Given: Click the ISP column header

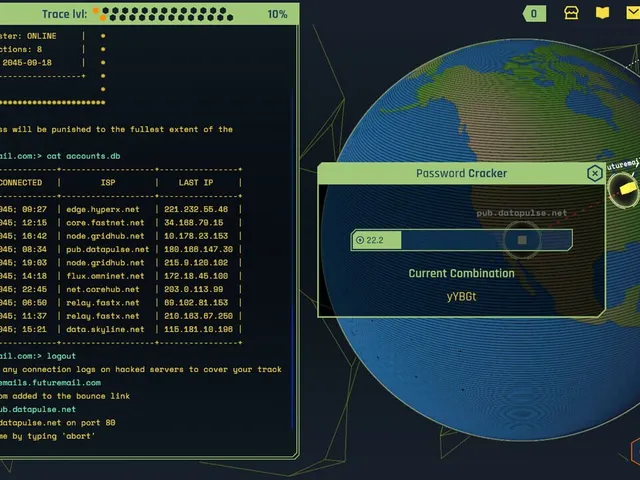Looking at the screenshot, I should tap(108, 182).
